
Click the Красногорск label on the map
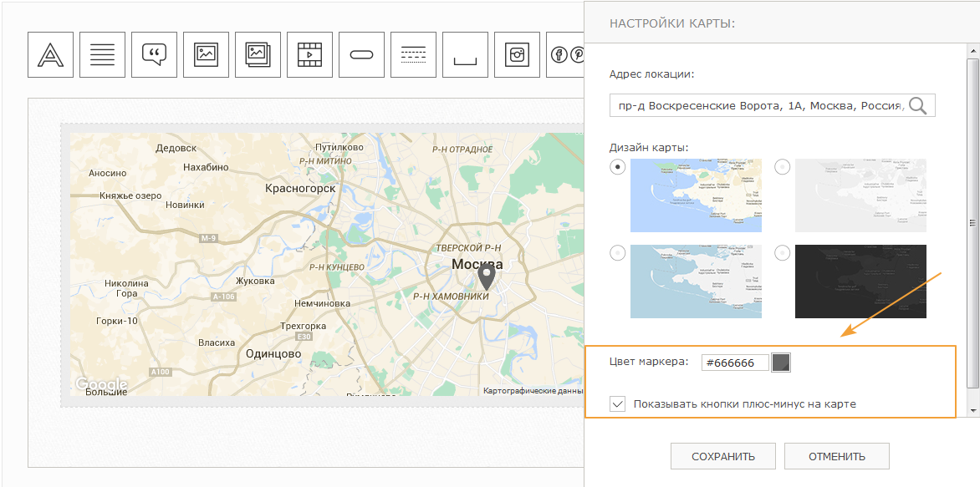pos(300,188)
